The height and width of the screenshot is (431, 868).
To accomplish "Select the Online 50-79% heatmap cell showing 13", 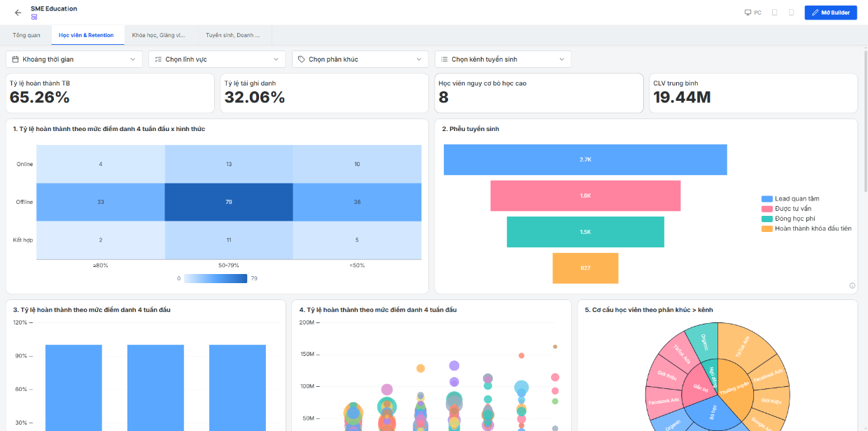I will [229, 164].
